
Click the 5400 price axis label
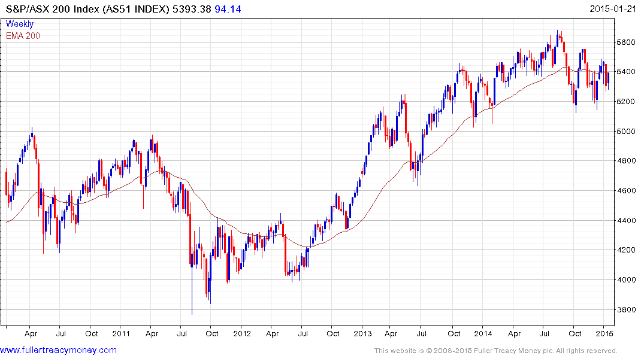pyautogui.click(x=625, y=72)
